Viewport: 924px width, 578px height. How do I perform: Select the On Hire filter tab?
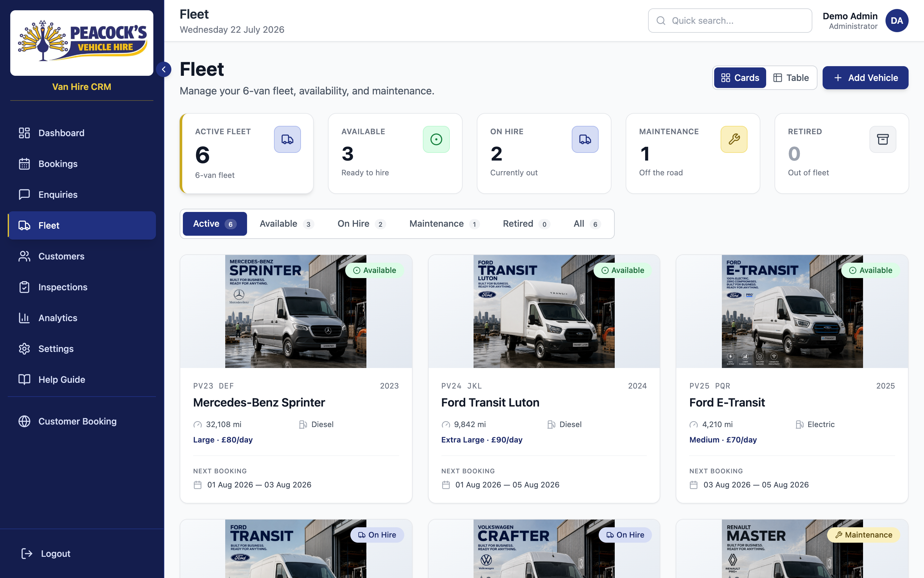(361, 224)
